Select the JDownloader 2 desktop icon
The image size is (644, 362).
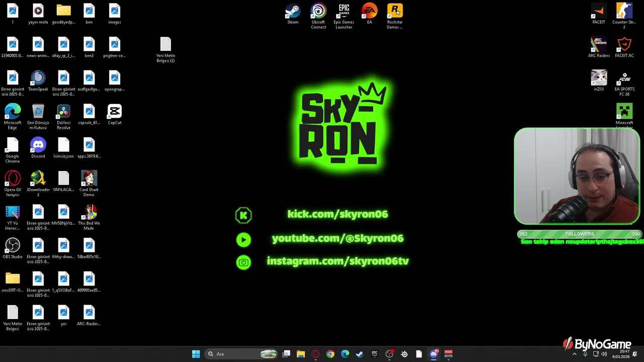coord(38,184)
